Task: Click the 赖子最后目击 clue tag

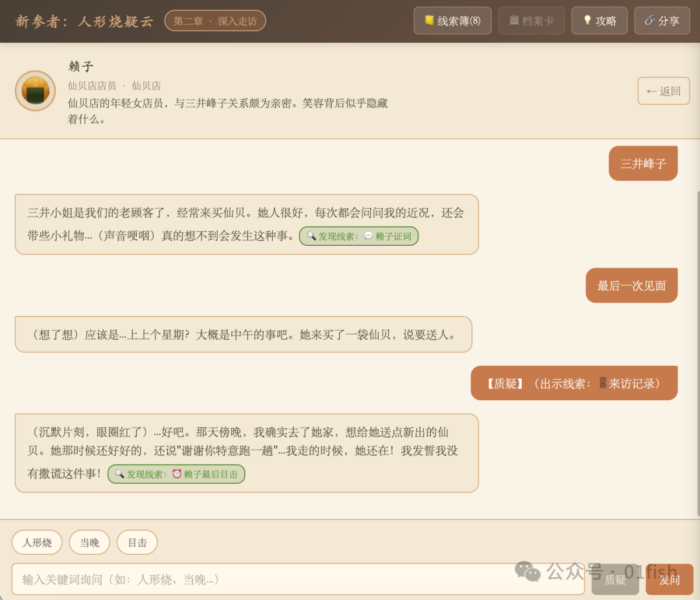Action: [x=176, y=474]
